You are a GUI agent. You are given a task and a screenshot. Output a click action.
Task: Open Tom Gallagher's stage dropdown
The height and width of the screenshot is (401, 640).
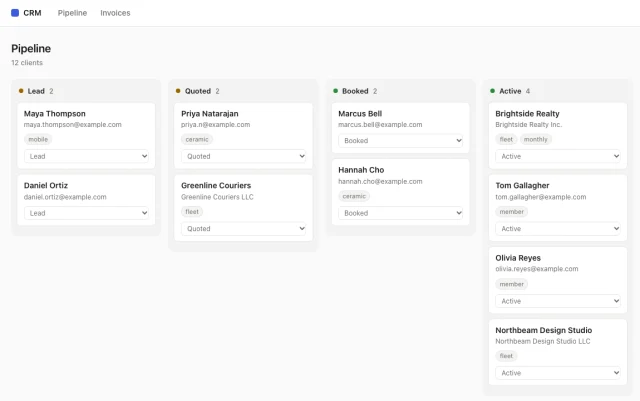[558, 229]
